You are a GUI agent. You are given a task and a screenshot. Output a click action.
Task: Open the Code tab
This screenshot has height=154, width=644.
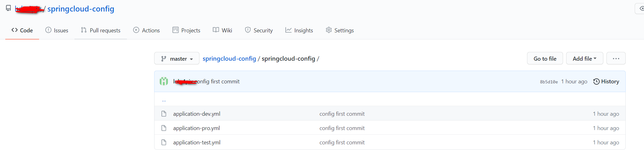[x=22, y=30]
